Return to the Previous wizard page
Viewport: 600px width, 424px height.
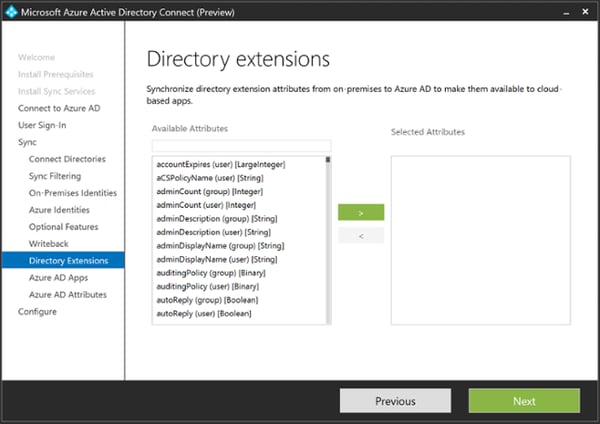click(x=395, y=401)
